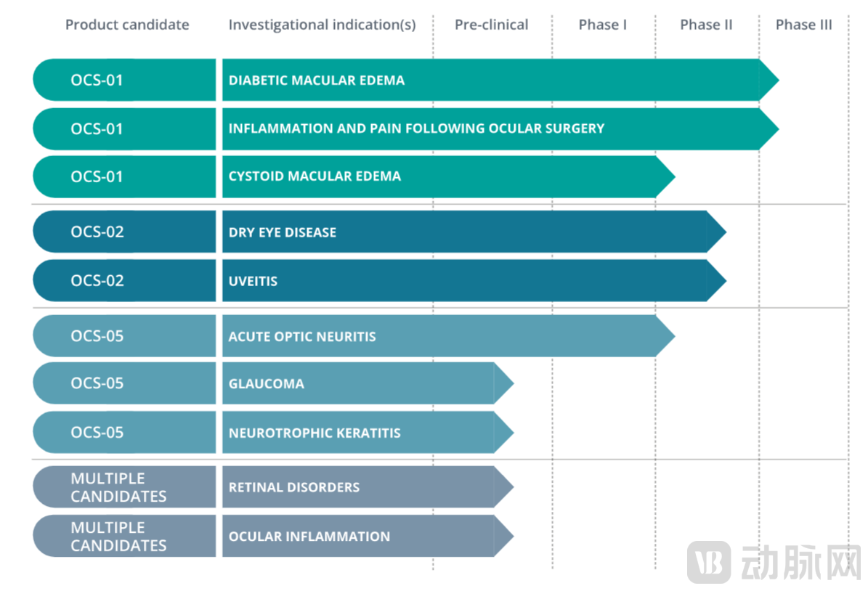The height and width of the screenshot is (591, 868).
Task: Select the Inflammation and Pain Following Ocular Surgery bar
Action: coord(500,129)
